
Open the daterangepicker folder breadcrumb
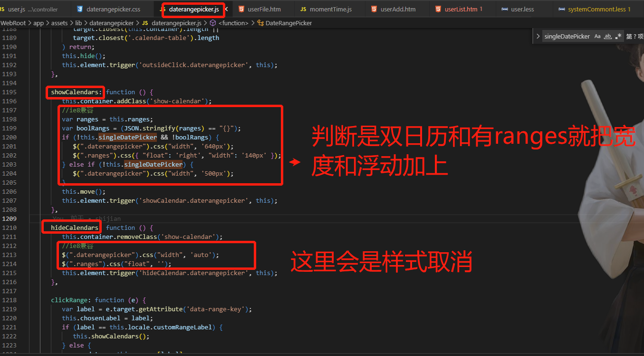[112, 23]
